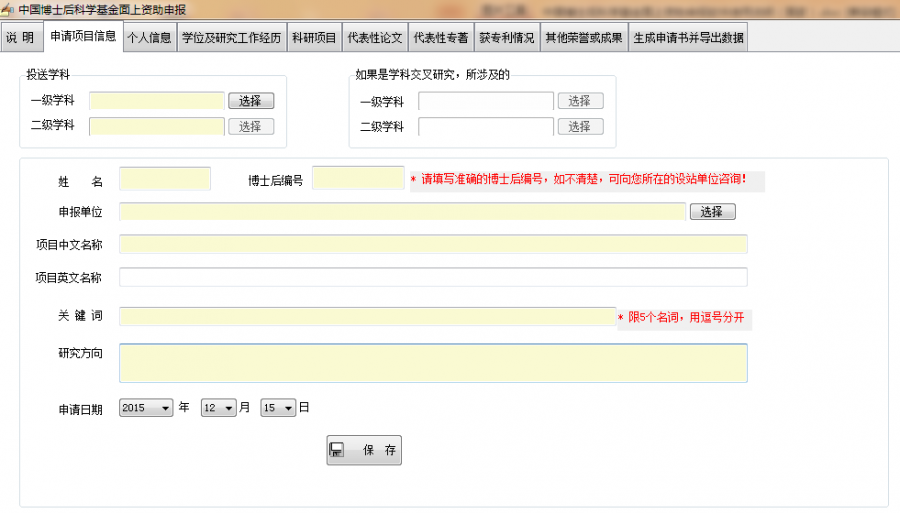
Task: Select the 科研项目 tab
Action: 313,38
